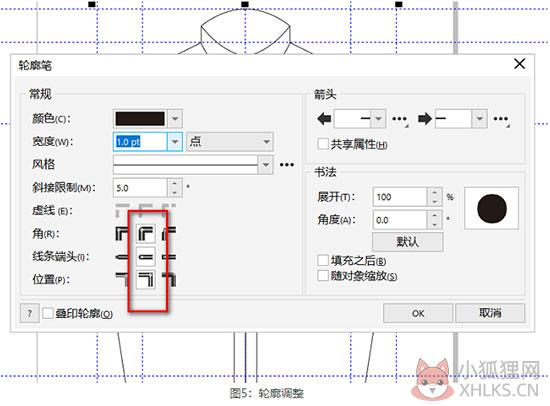Image resolution: width=550 pixels, height=406 pixels.
Task: Choose the round line cap icon
Action: 146,257
